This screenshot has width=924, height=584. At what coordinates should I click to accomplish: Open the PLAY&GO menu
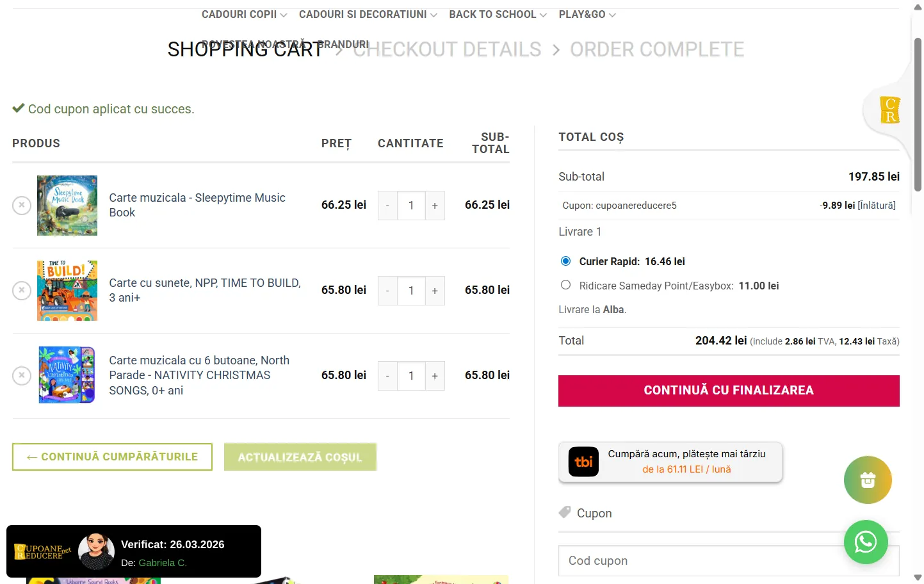coord(587,15)
